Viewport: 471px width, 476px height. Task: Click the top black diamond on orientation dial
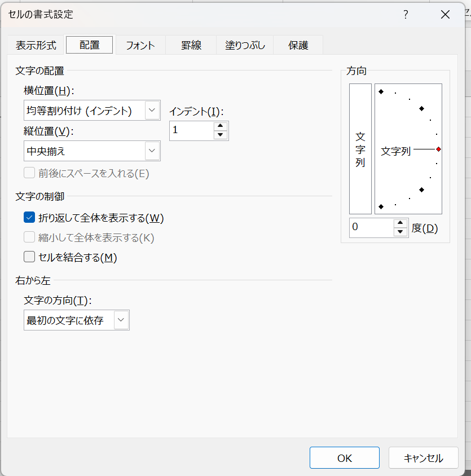tap(381, 91)
